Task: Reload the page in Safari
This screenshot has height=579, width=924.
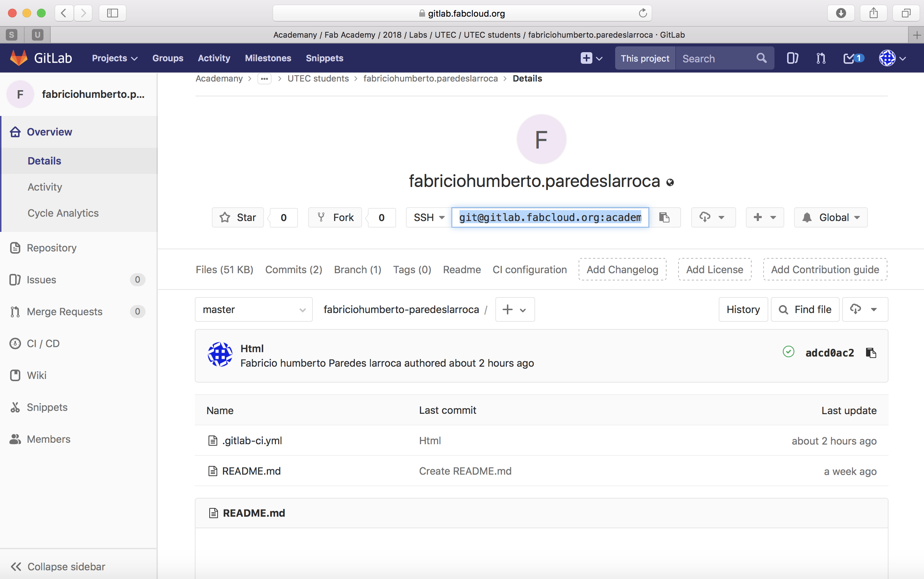Action: click(x=643, y=13)
